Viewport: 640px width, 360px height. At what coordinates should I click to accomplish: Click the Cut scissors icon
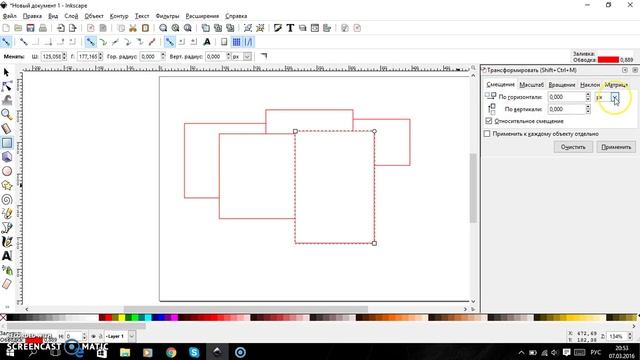tap(133, 28)
